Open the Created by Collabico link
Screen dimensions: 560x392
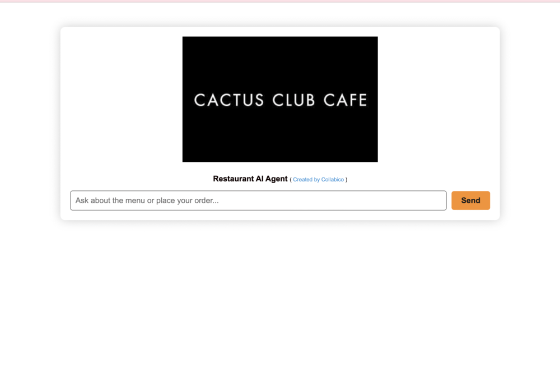[x=318, y=180]
